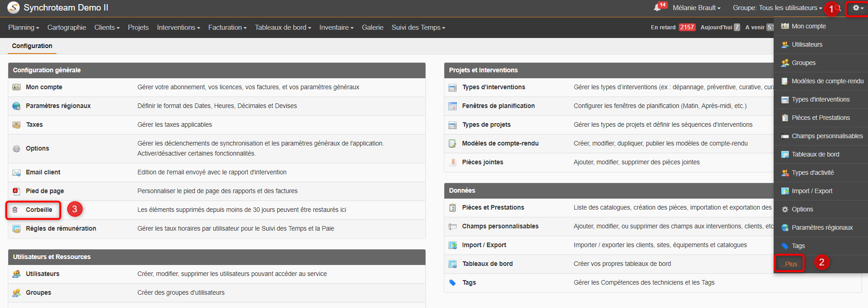Viewport: 868px width, 308px height.
Task: Open the Fenêtres de planification link
Action: (498, 106)
